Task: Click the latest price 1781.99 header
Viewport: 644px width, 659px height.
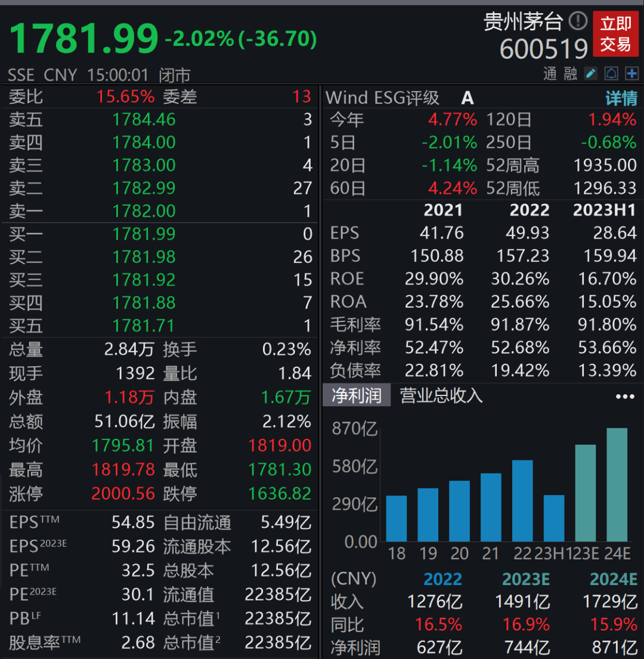Action: pyautogui.click(x=83, y=38)
